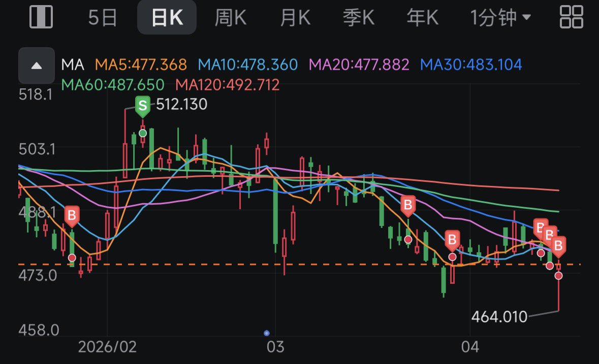
Task: Collapse the MA indicator legend arrow
Action: 37,65
